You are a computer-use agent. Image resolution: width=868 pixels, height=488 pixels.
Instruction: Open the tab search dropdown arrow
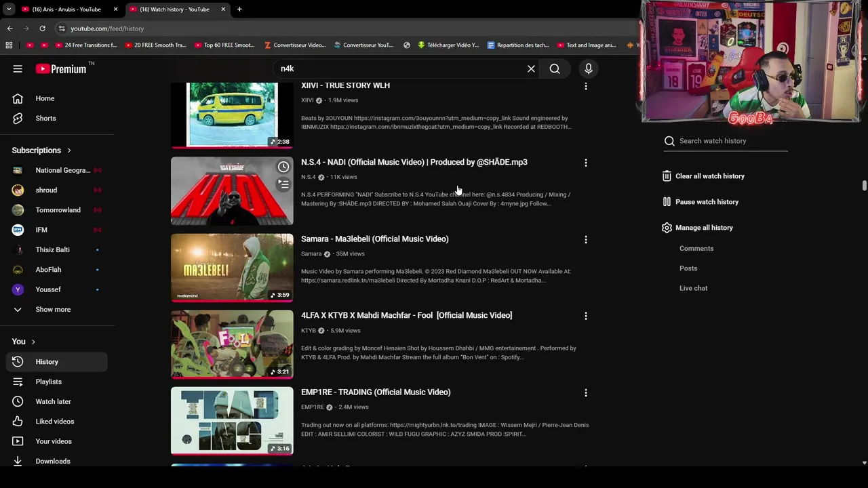(x=9, y=9)
